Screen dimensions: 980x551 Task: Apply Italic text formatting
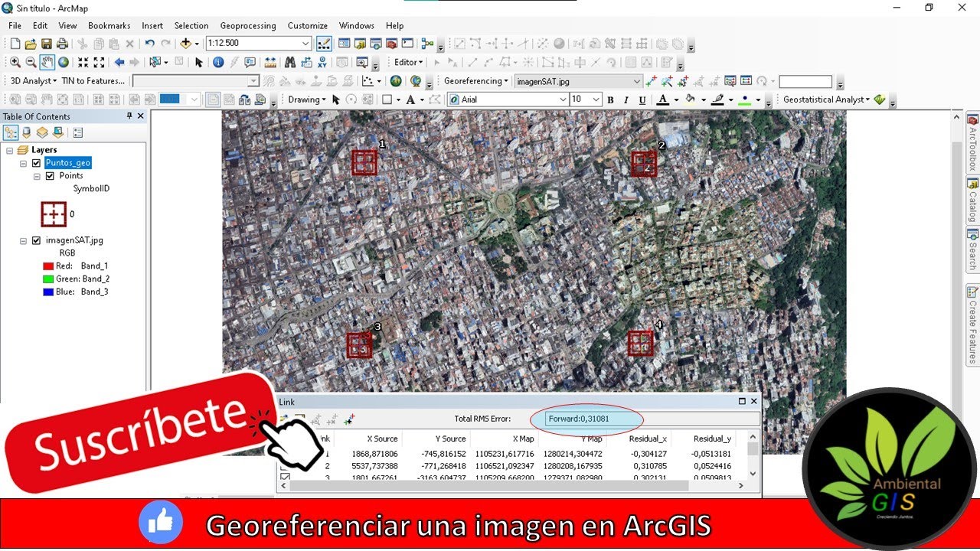(626, 99)
